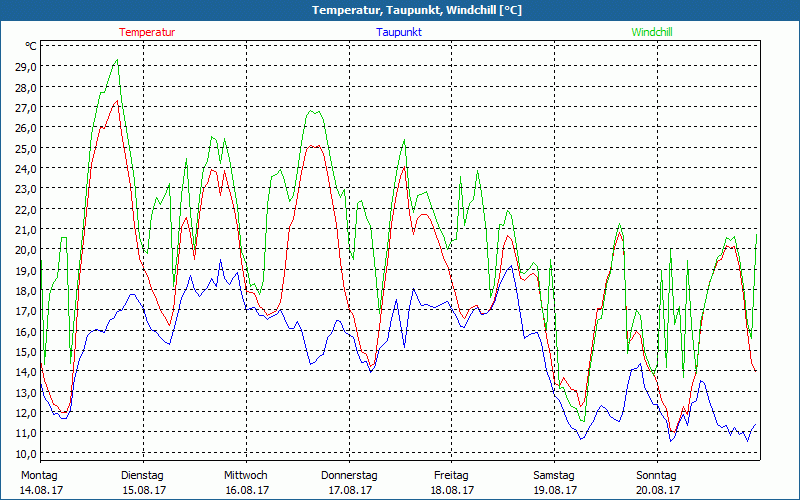This screenshot has width=800, height=500.
Task: Click the '20.08.17' date label
Action: [658, 490]
